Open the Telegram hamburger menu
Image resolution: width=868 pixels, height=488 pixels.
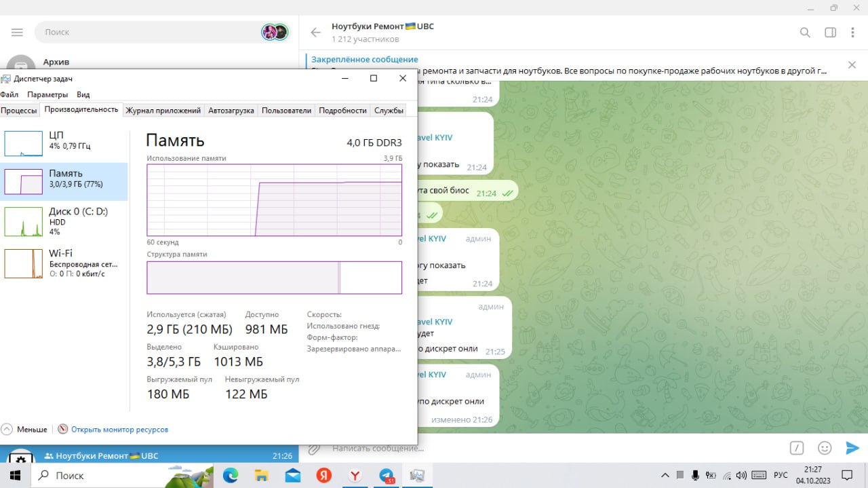coord(17,33)
